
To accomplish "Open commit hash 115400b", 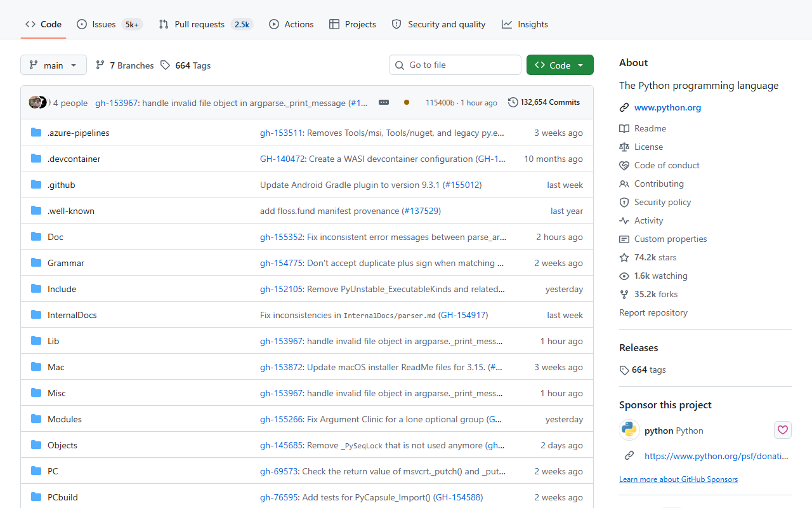I will coord(440,103).
